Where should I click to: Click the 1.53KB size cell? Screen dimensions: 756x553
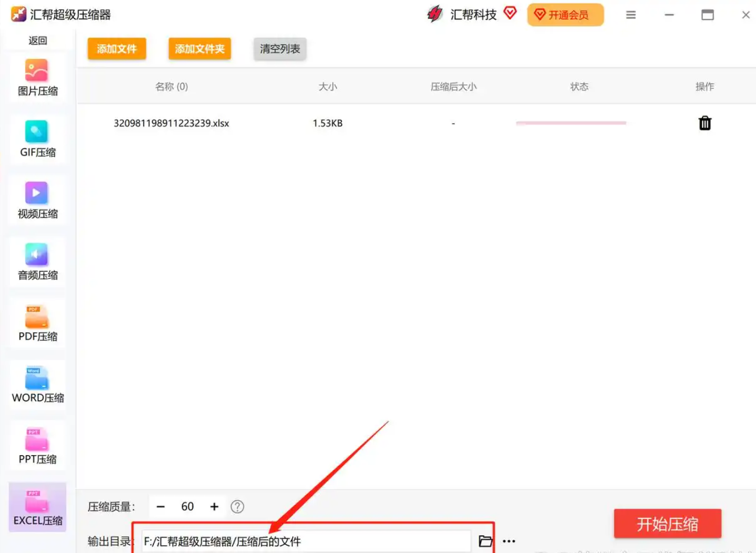(x=328, y=123)
